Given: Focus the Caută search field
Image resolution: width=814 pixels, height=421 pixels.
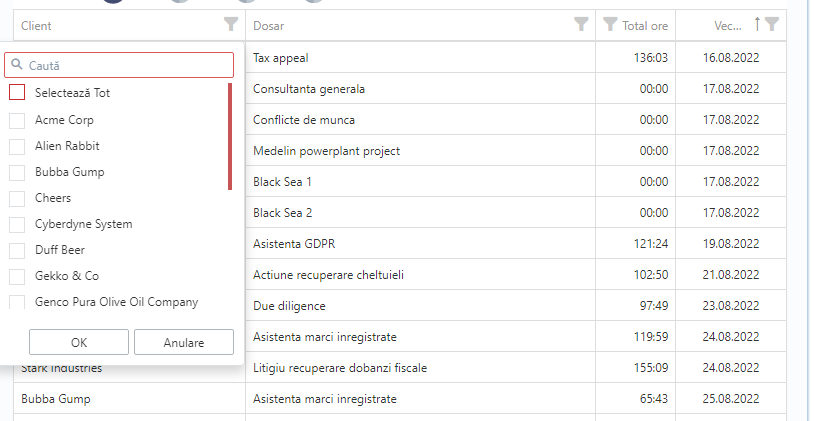Looking at the screenshot, I should click(119, 65).
